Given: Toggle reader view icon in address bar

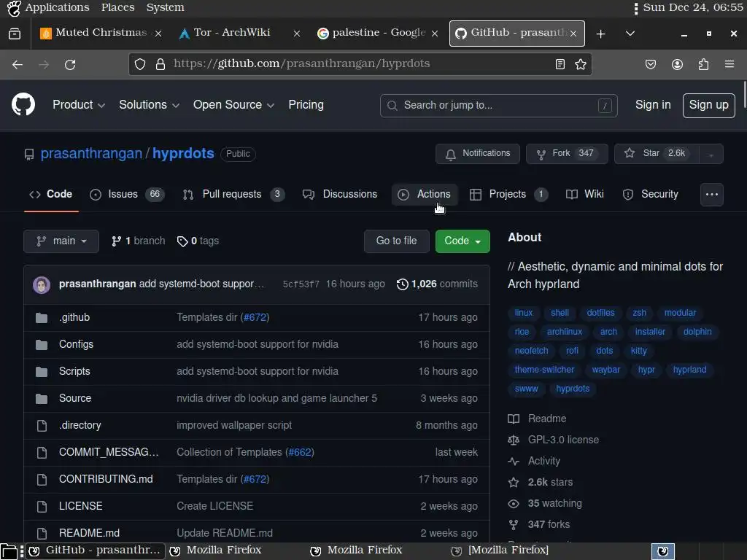Looking at the screenshot, I should [560, 64].
